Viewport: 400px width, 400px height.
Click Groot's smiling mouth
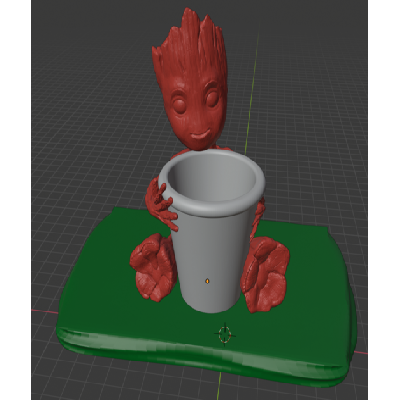(x=200, y=135)
